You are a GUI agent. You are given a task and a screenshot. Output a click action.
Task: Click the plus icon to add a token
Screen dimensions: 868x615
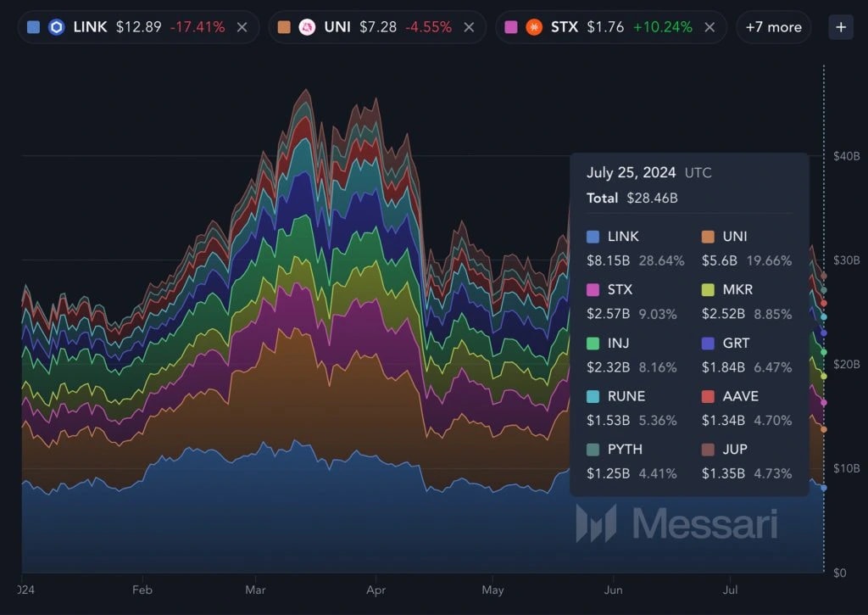coord(840,26)
